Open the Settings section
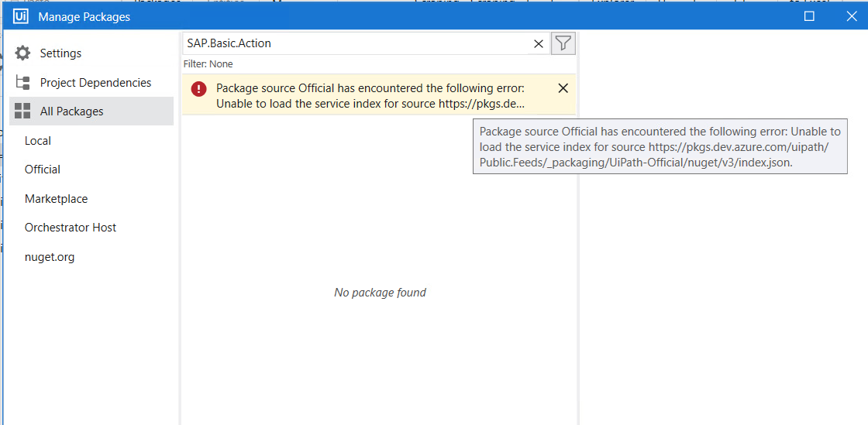The width and height of the screenshot is (868, 425). coord(91,53)
